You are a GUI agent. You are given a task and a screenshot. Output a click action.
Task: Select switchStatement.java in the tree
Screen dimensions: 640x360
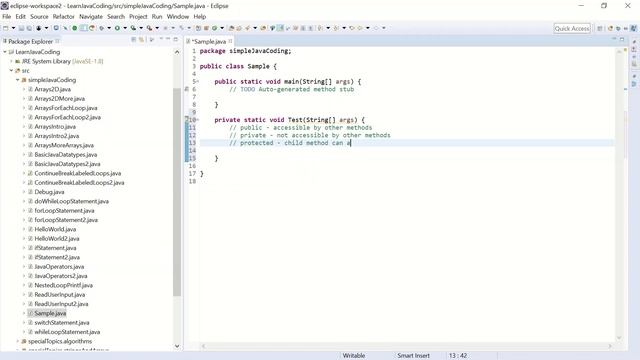coord(62,323)
